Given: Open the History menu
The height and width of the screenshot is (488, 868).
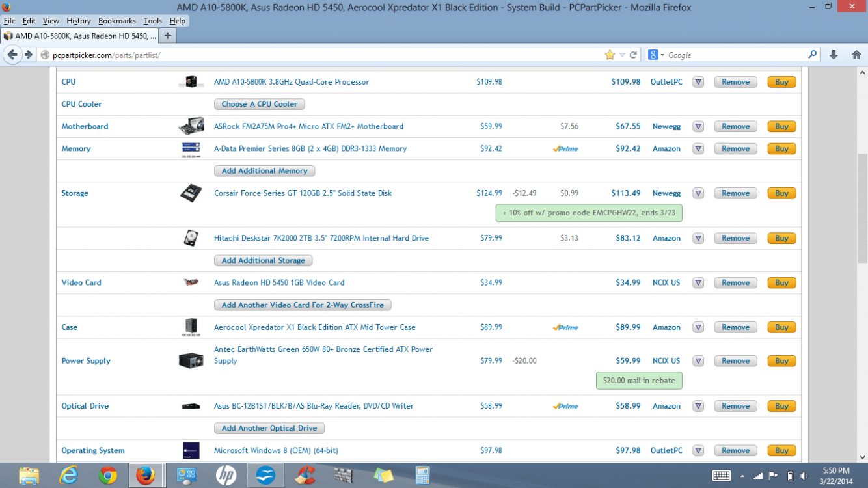Looking at the screenshot, I should point(79,21).
